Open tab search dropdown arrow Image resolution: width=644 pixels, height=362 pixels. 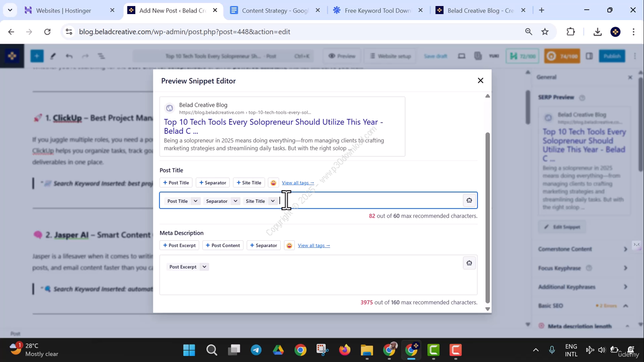click(x=10, y=10)
